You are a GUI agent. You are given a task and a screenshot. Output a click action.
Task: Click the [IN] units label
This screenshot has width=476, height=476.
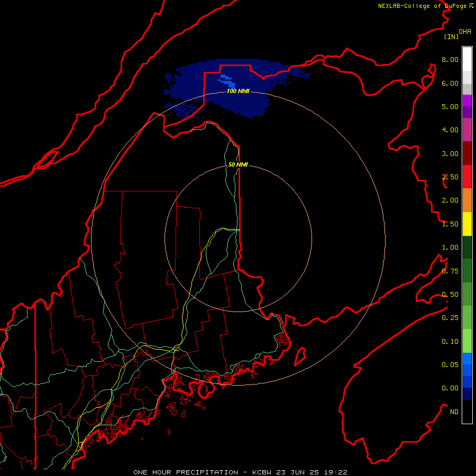[x=451, y=36]
